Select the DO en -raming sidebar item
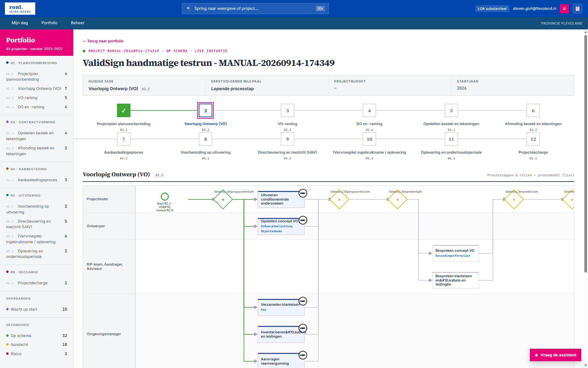Viewport: 588px width, 368px height. click(x=37, y=107)
